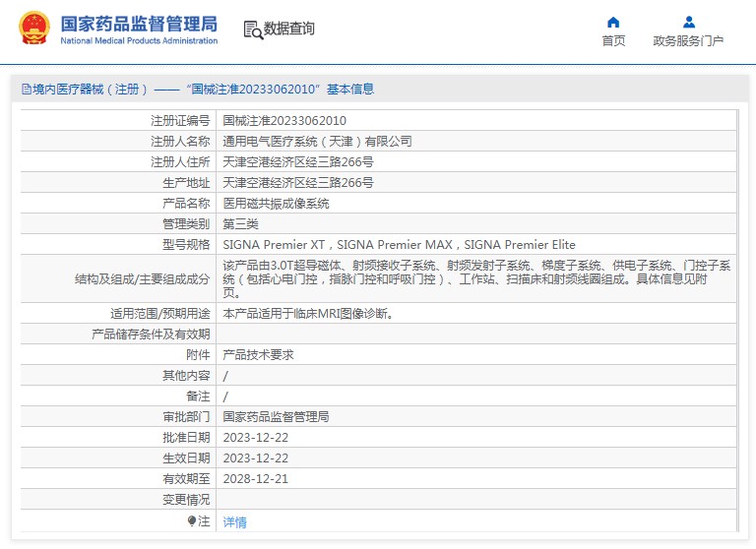The width and height of the screenshot is (756, 549).
Task: Click the document icon before 境内医疗器械
Action: click(x=26, y=90)
